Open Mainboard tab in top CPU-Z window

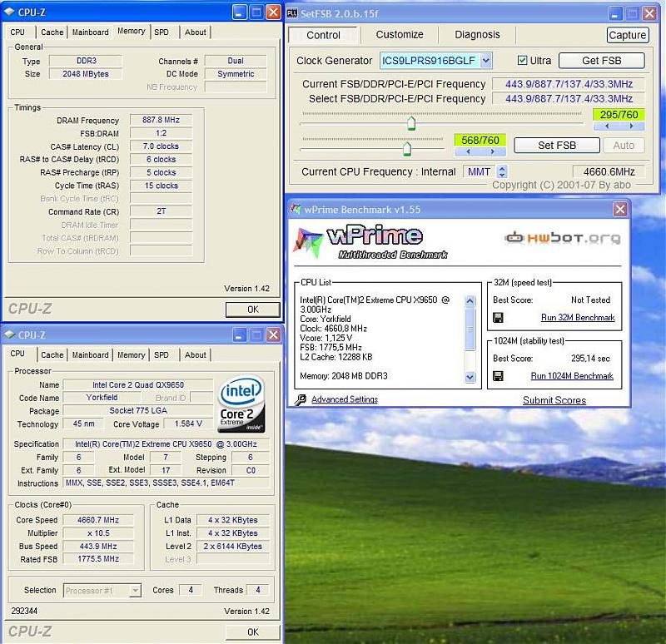click(x=90, y=32)
